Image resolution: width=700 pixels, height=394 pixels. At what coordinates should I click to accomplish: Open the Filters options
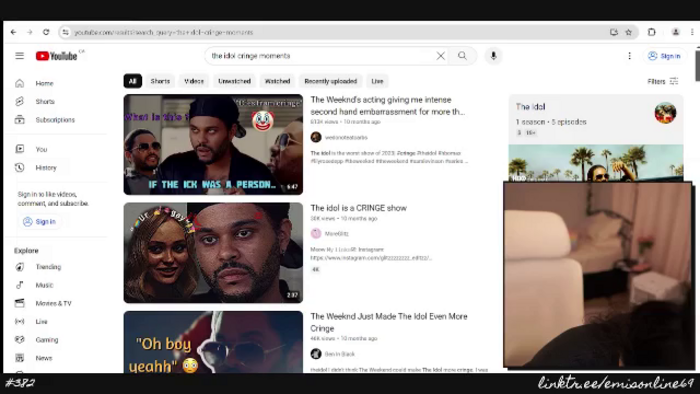tap(662, 81)
